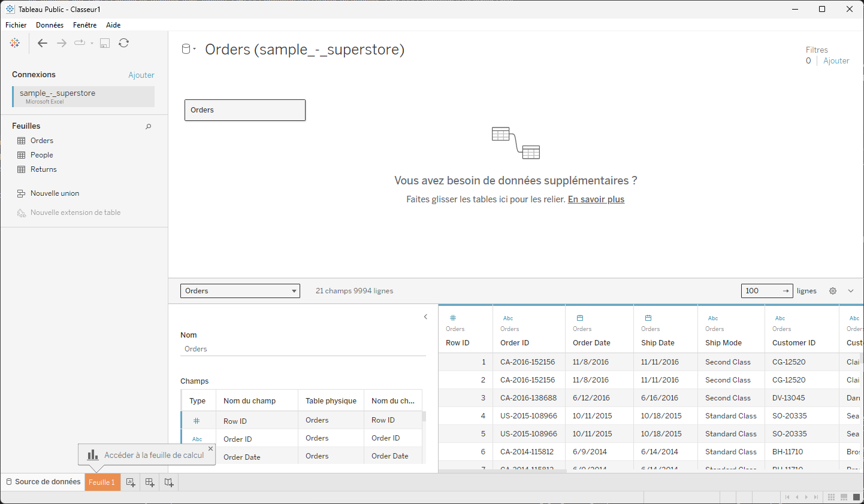Click the Orders table box on canvas
The image size is (864, 504).
[x=245, y=110]
